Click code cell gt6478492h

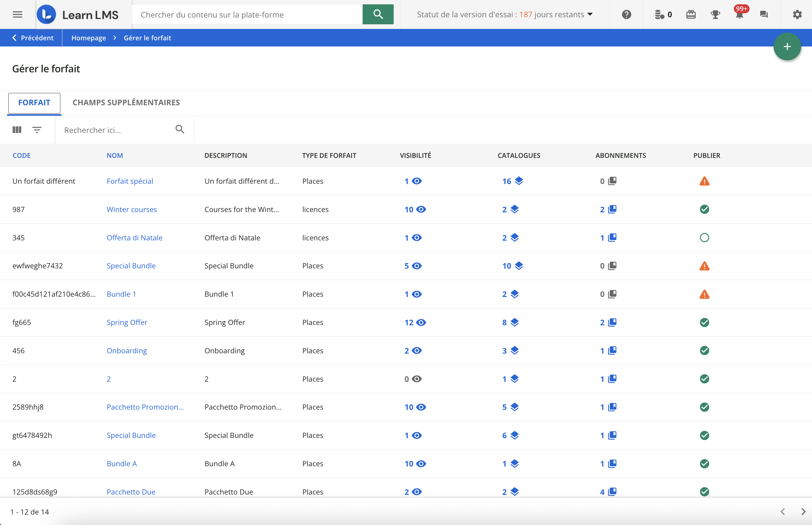coord(32,435)
